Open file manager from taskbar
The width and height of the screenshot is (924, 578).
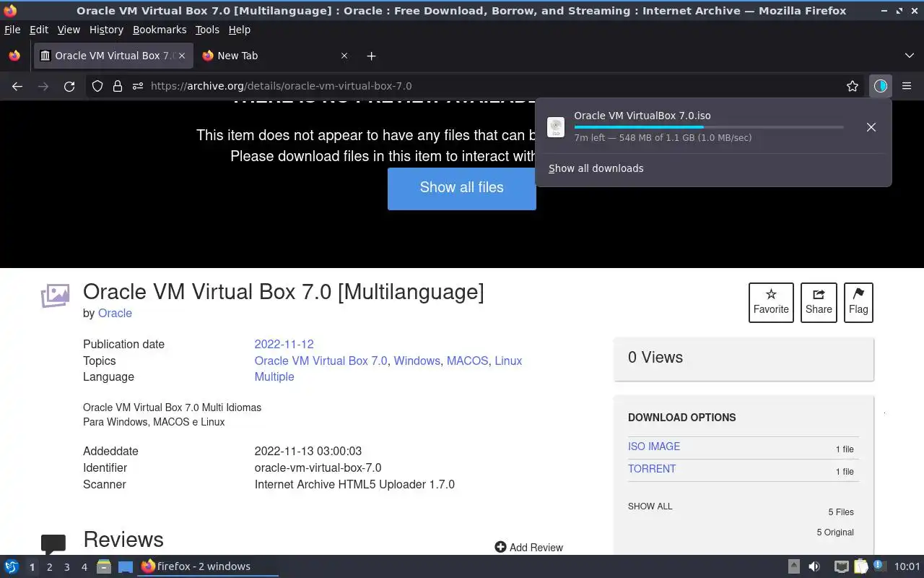pos(104,566)
